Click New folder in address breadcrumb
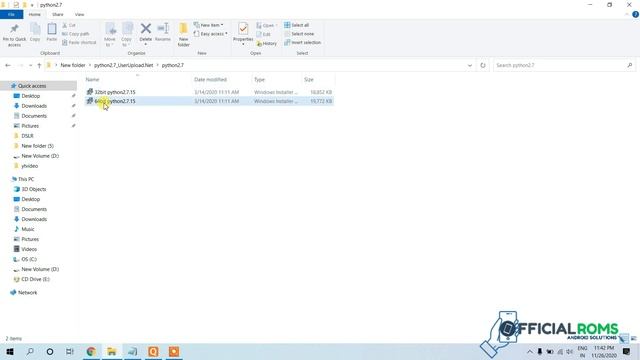640x360 pixels. (x=73, y=65)
